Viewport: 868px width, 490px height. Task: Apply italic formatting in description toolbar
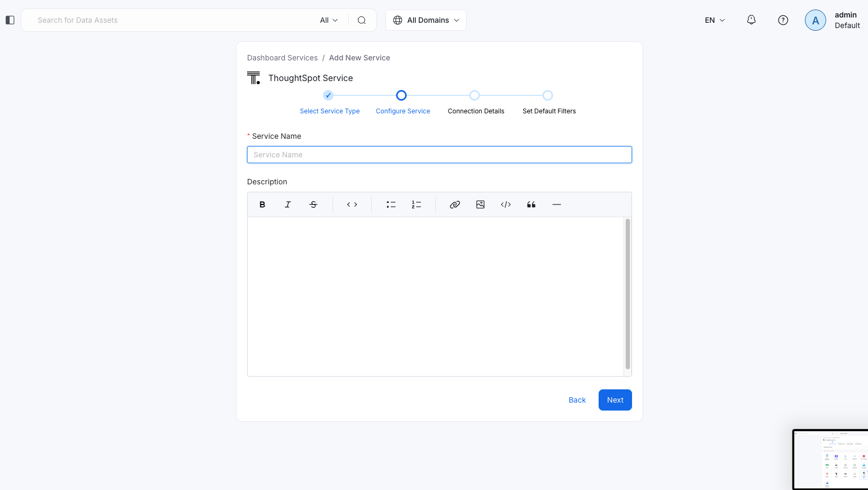pyautogui.click(x=287, y=204)
